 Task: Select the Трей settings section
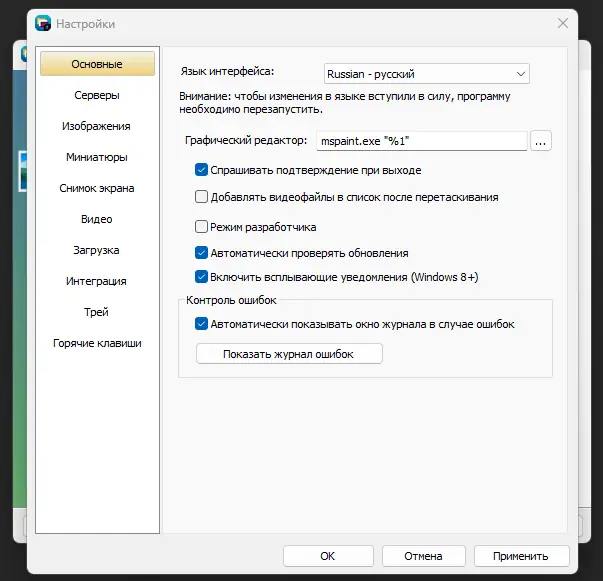click(96, 312)
